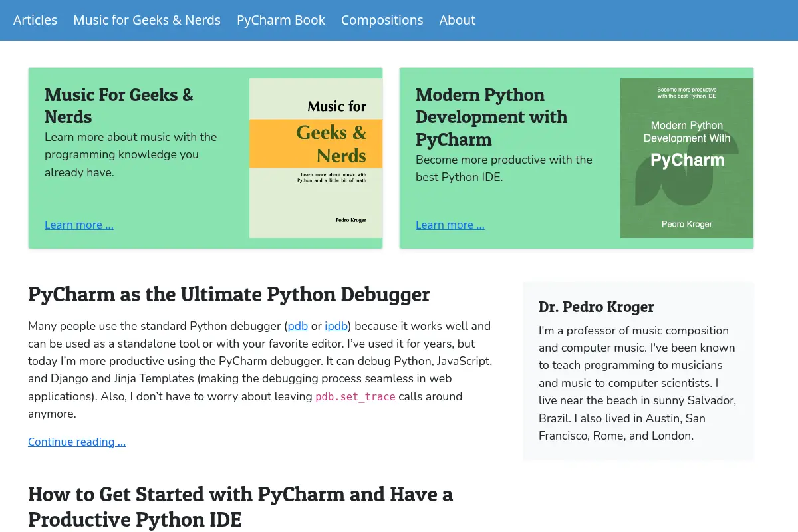Open the About page
Viewport: 798px width, 532px height.
coord(457,20)
